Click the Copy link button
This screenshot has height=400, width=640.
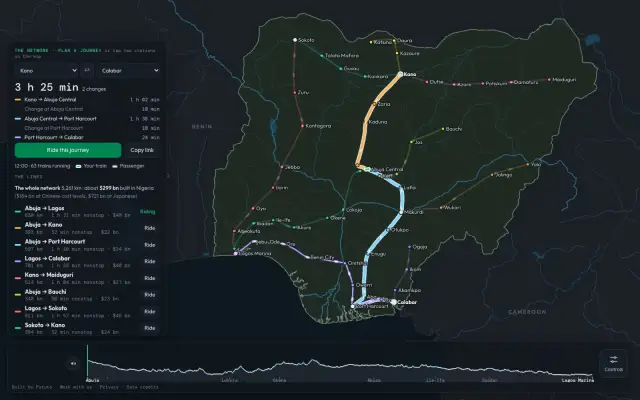click(x=142, y=150)
